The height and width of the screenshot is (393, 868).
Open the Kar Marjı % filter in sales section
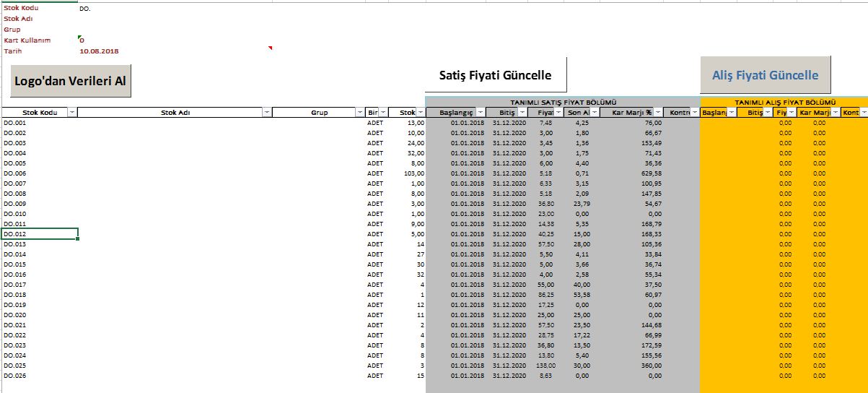point(658,113)
